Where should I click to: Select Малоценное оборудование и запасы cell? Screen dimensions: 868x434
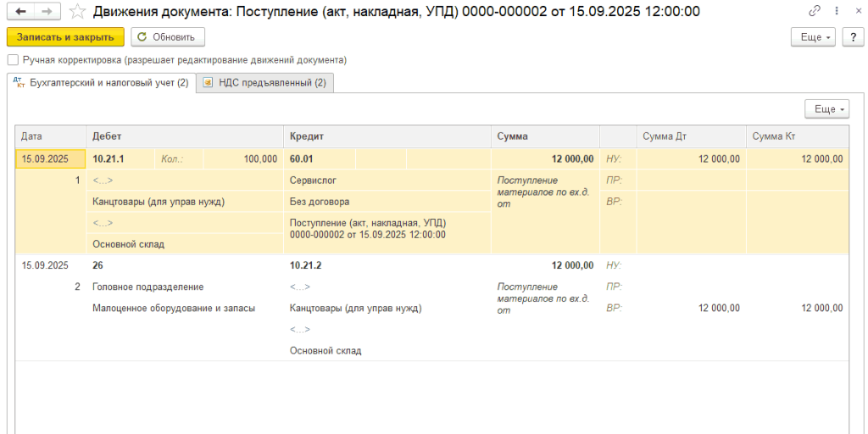(x=185, y=309)
